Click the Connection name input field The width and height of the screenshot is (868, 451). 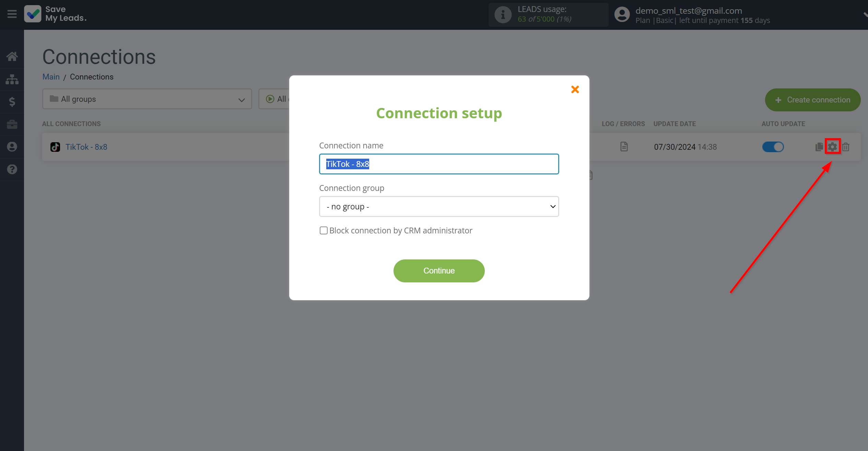[438, 164]
